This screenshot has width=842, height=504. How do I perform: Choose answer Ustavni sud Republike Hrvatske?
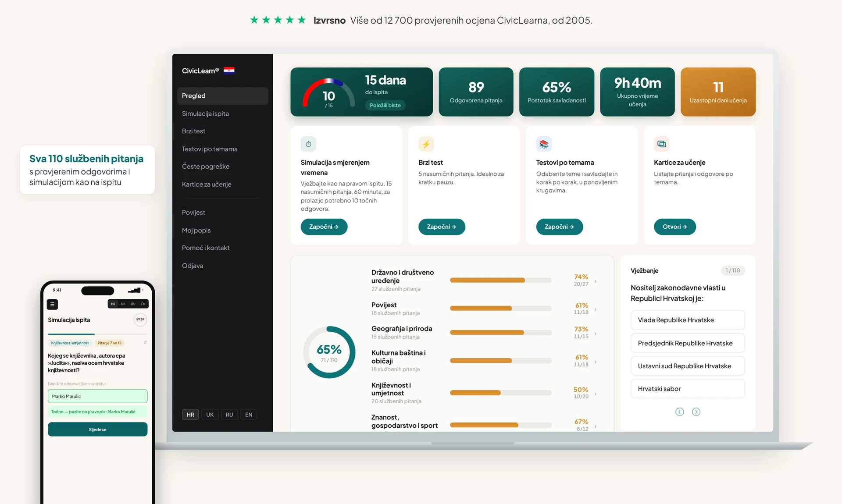(688, 366)
